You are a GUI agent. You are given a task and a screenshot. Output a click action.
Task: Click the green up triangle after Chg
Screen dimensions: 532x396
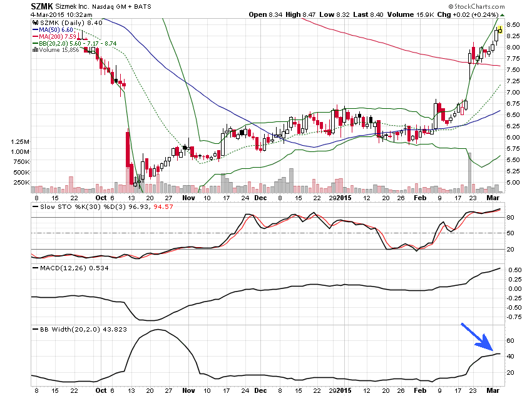click(x=502, y=15)
